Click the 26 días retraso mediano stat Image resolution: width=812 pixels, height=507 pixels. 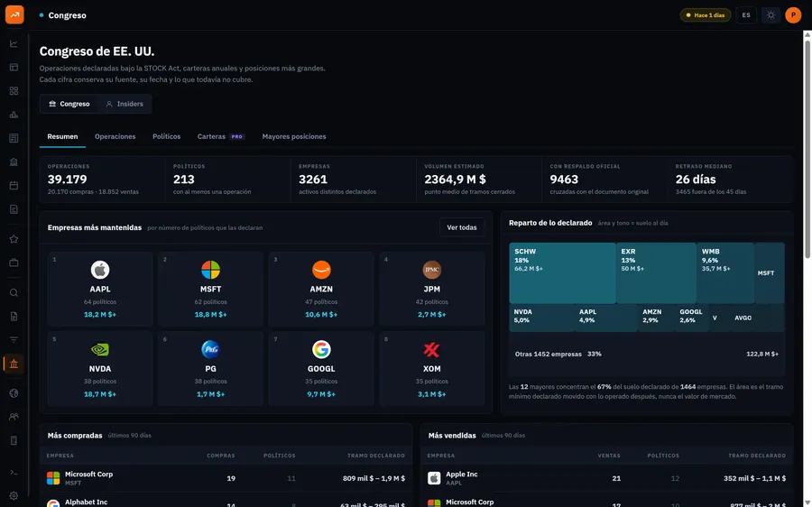pos(730,180)
